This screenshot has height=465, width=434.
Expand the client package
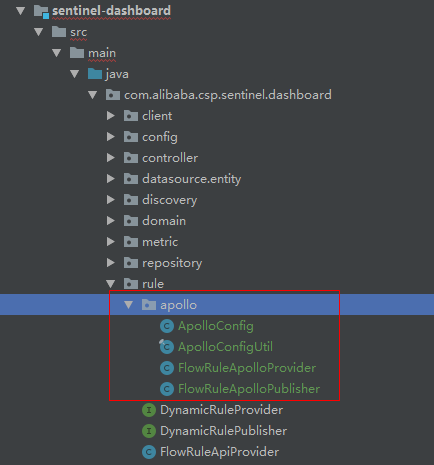coord(111,116)
